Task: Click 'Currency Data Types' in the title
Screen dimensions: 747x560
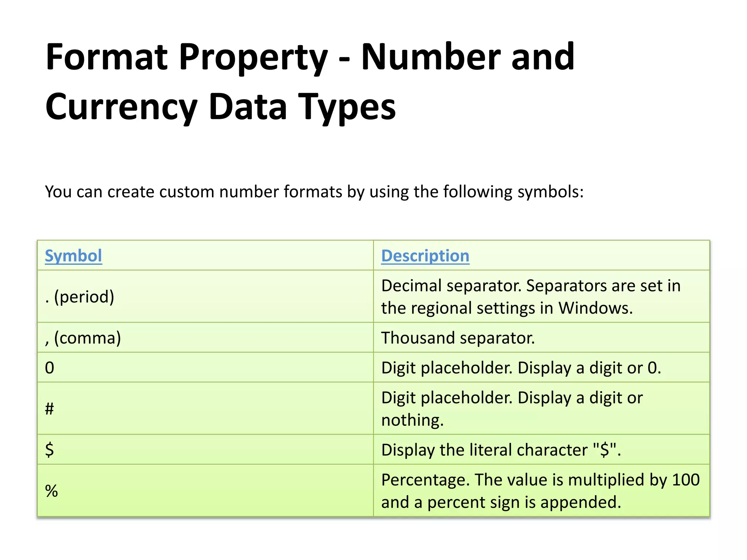Action: point(221,107)
